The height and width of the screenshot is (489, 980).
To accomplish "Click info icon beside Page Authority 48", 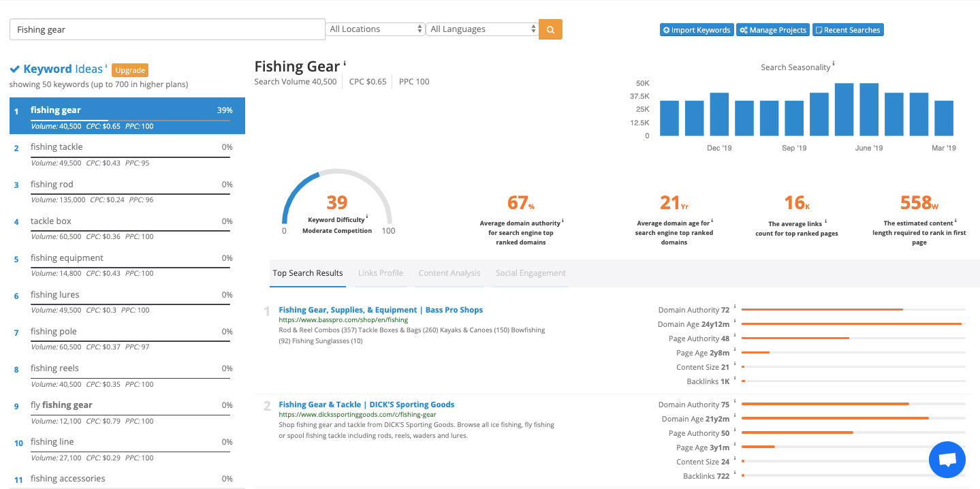I will 735,336.
